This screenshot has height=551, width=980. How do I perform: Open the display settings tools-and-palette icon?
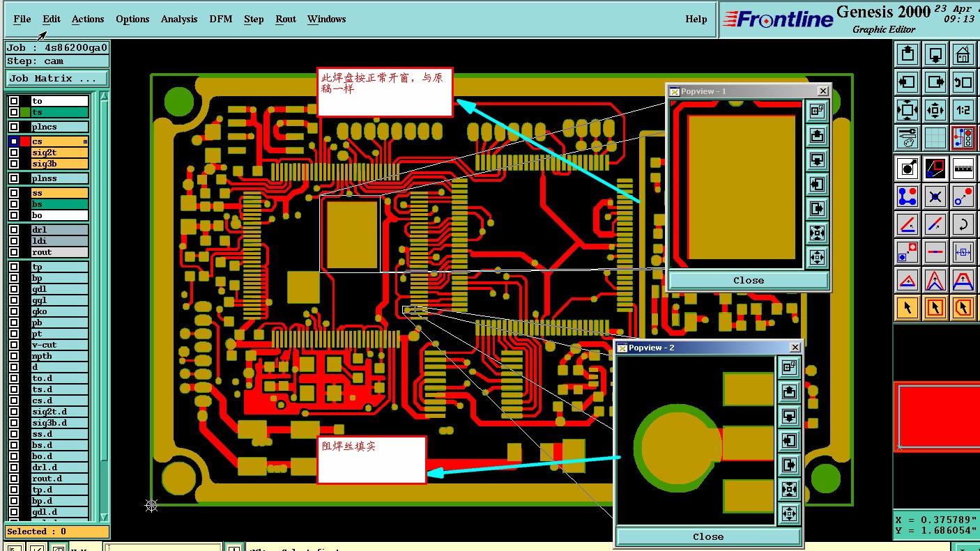907,137
